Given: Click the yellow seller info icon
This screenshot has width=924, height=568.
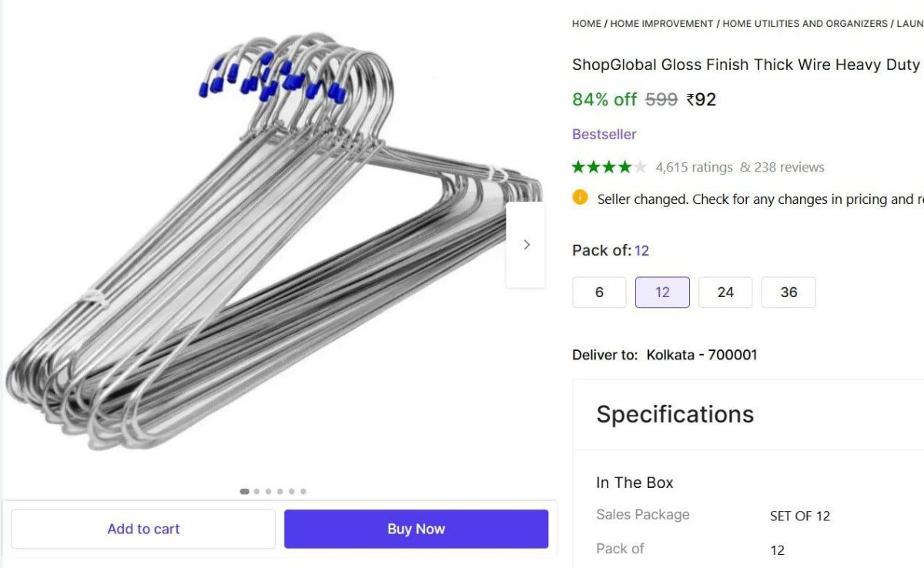Looking at the screenshot, I should (x=580, y=198).
